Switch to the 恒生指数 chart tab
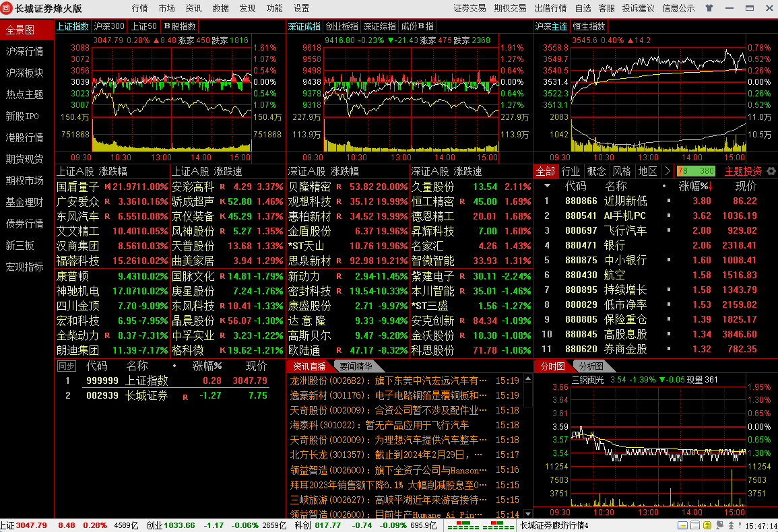This screenshot has height=532, width=778. point(589,26)
